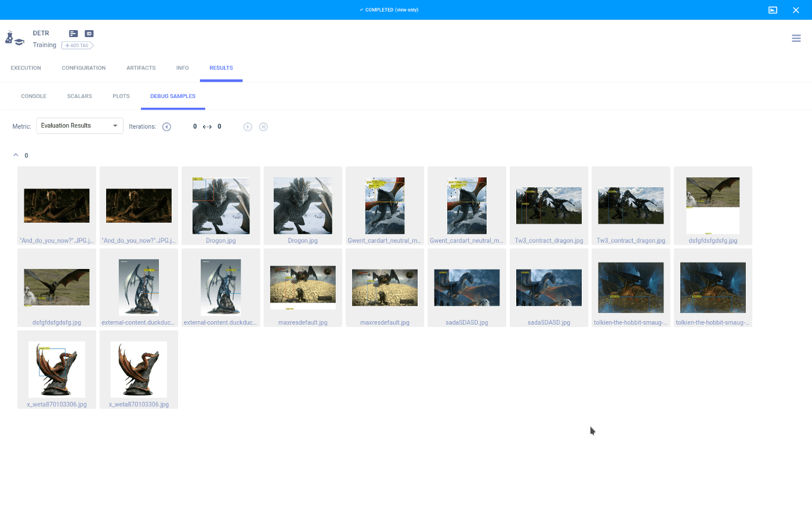Viewport: 812px width, 505px height.
Task: Open the hamburger menu
Action: click(796, 38)
